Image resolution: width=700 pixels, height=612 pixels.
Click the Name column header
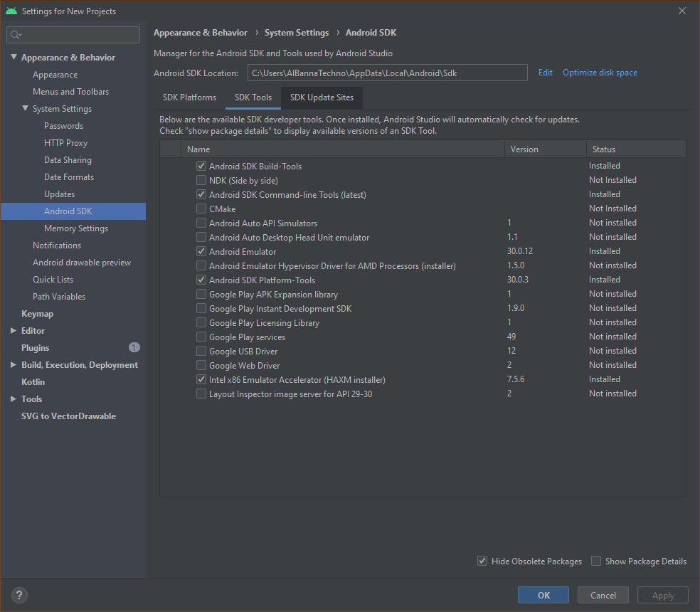tap(342, 149)
